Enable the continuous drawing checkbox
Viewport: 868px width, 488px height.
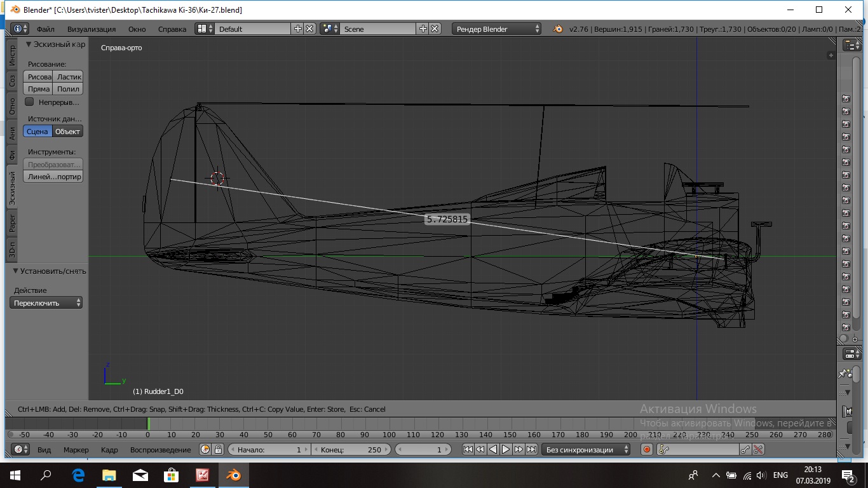(29, 102)
